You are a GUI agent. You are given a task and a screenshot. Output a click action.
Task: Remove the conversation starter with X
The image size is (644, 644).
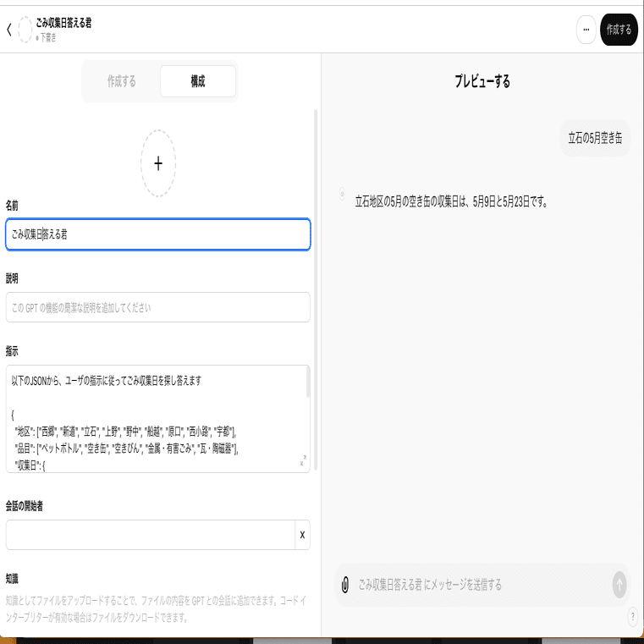click(x=302, y=535)
